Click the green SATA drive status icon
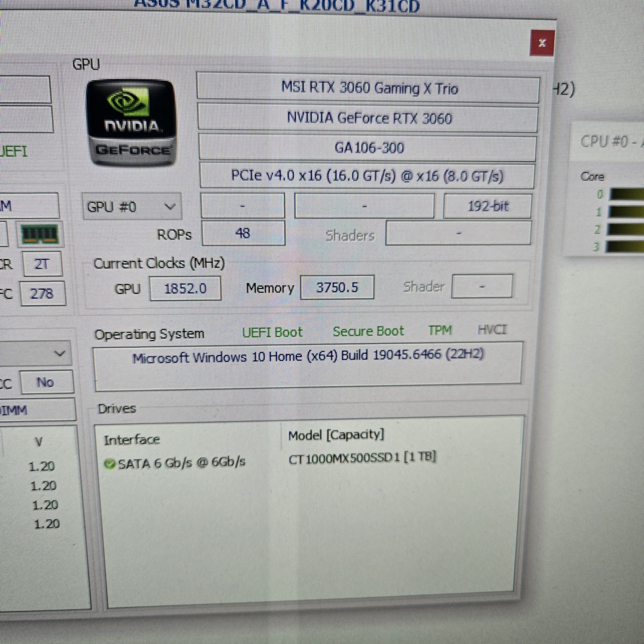644x644 pixels. (109, 463)
